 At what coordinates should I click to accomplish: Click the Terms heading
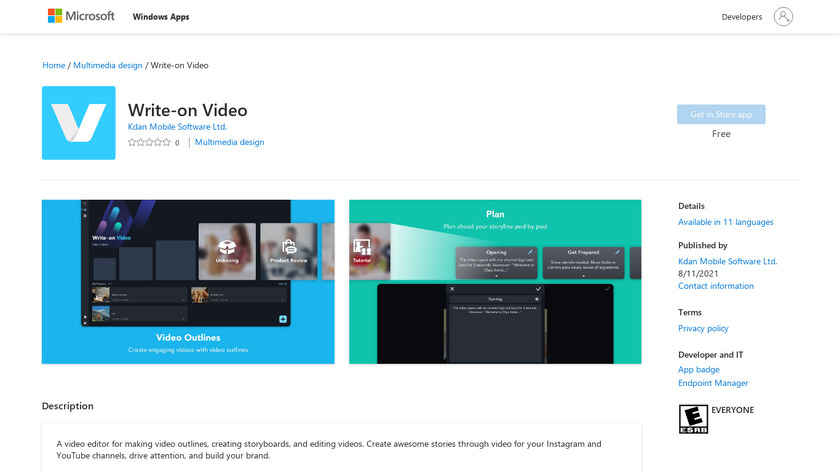689,312
